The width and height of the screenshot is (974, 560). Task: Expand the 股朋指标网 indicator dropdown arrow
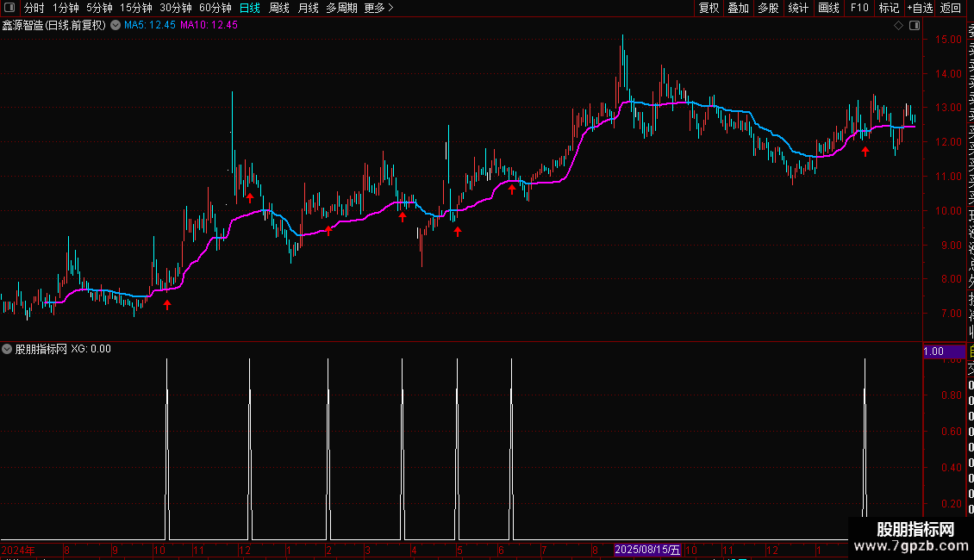[7, 349]
